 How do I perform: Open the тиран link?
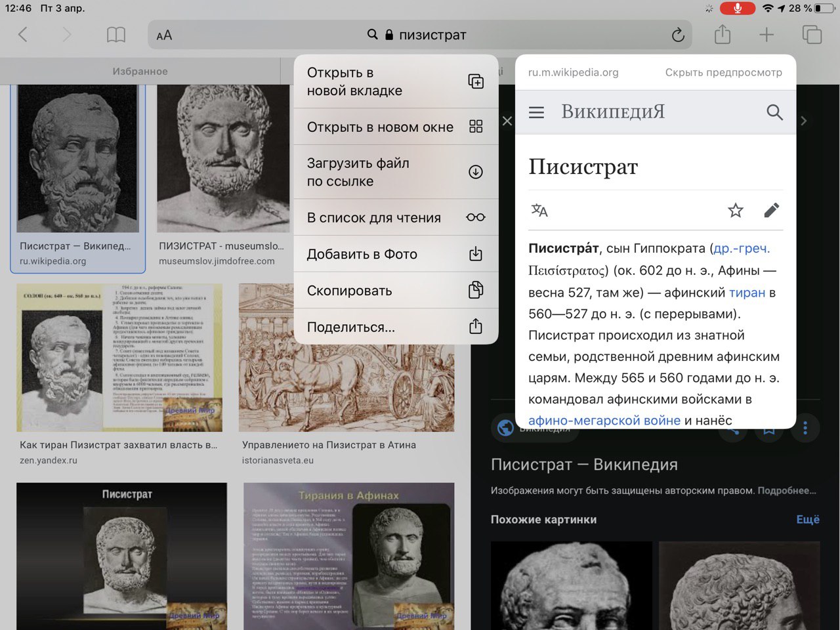747,293
